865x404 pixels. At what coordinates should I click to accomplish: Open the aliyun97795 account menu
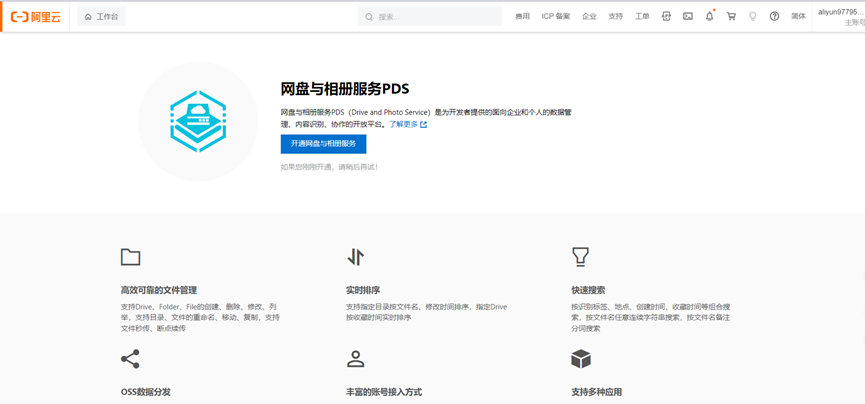[841, 17]
